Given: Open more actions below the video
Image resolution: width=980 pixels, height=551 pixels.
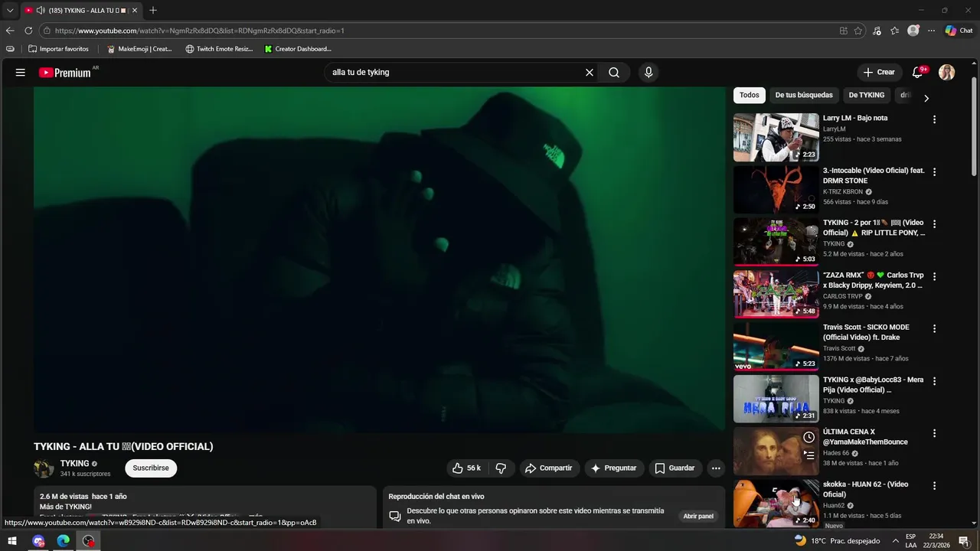Looking at the screenshot, I should coord(716,468).
